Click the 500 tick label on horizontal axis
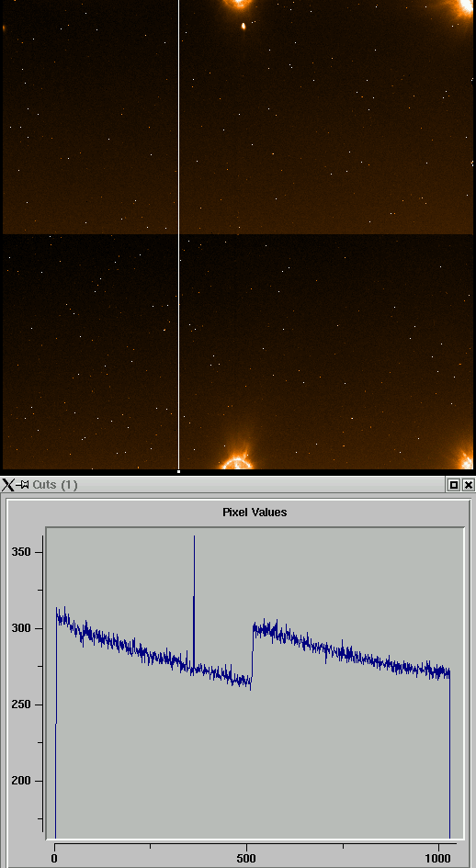Viewport: 476px width, 868px height. pos(246,859)
